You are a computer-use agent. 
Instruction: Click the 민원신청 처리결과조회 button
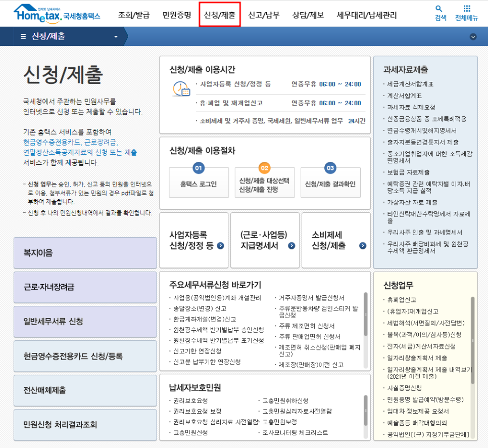click(85, 425)
